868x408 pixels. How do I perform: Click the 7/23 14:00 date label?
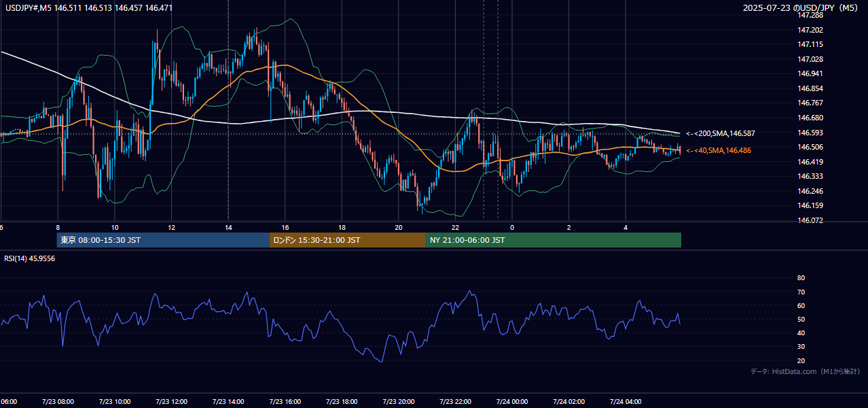tap(228, 402)
